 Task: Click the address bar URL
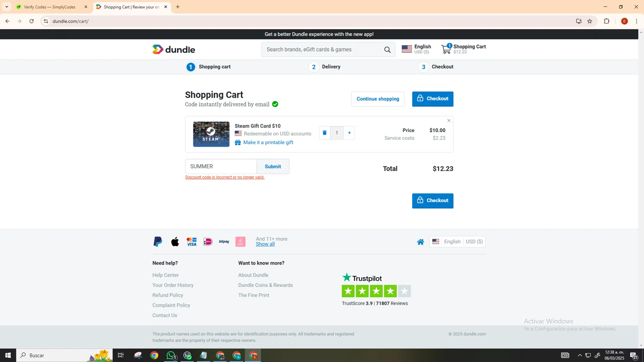[x=70, y=21]
